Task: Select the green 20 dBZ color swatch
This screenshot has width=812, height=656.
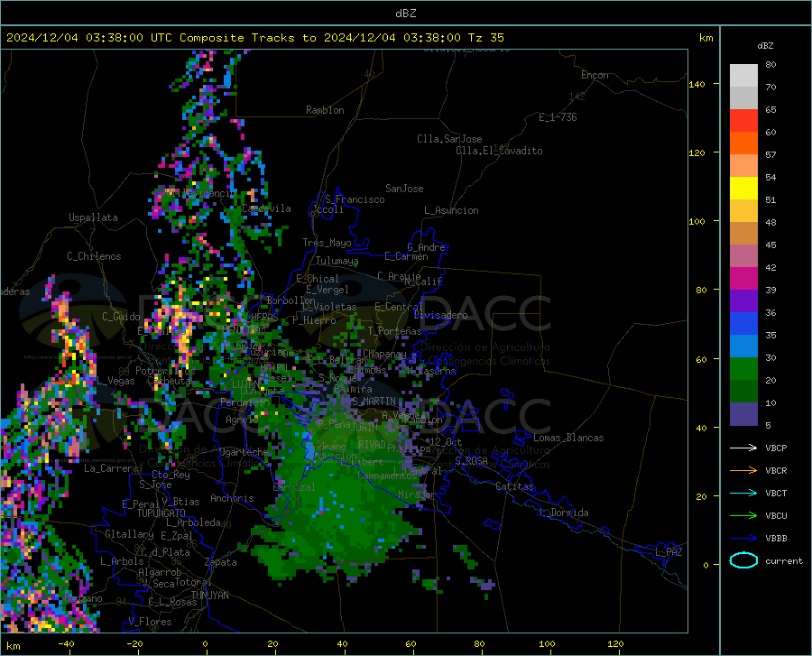Action: coord(743,369)
